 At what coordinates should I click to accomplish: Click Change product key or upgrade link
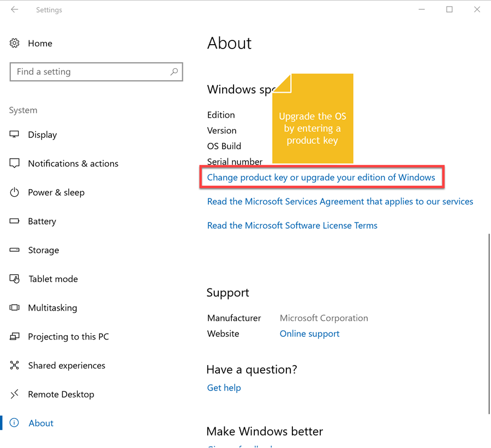pos(321,178)
